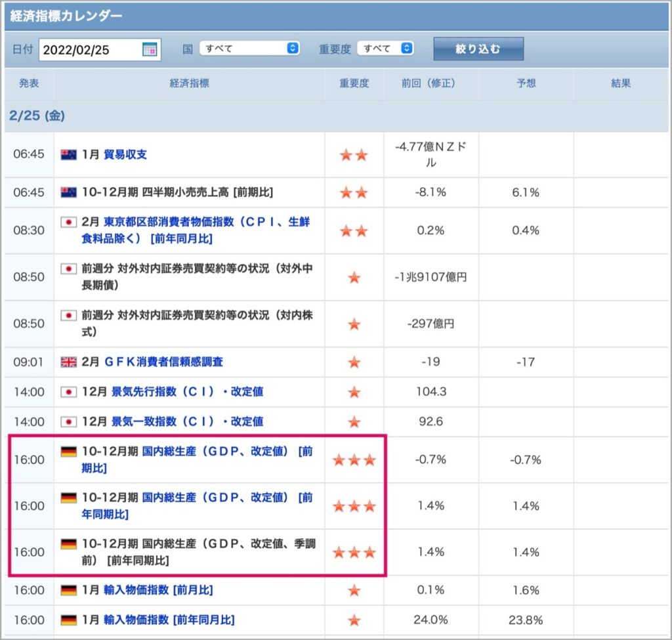Click the importance stars for 1月 貿易収支
Image resolution: width=672 pixels, height=640 pixels.
(x=354, y=155)
